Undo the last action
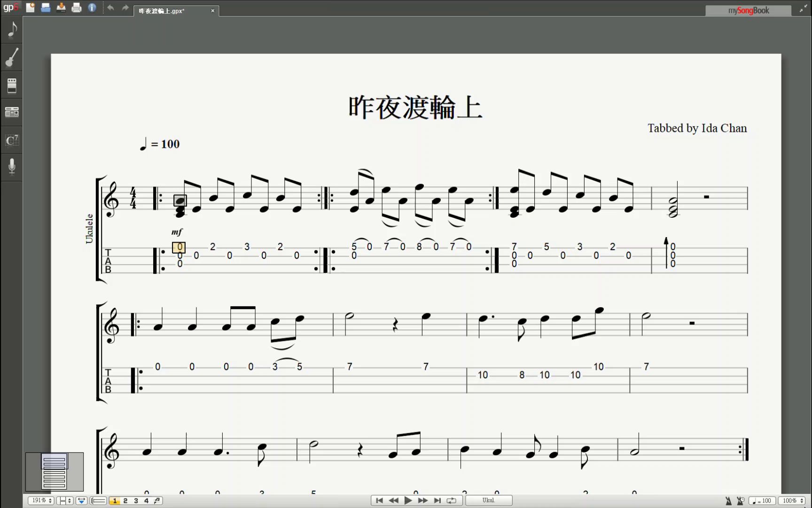 (x=110, y=8)
